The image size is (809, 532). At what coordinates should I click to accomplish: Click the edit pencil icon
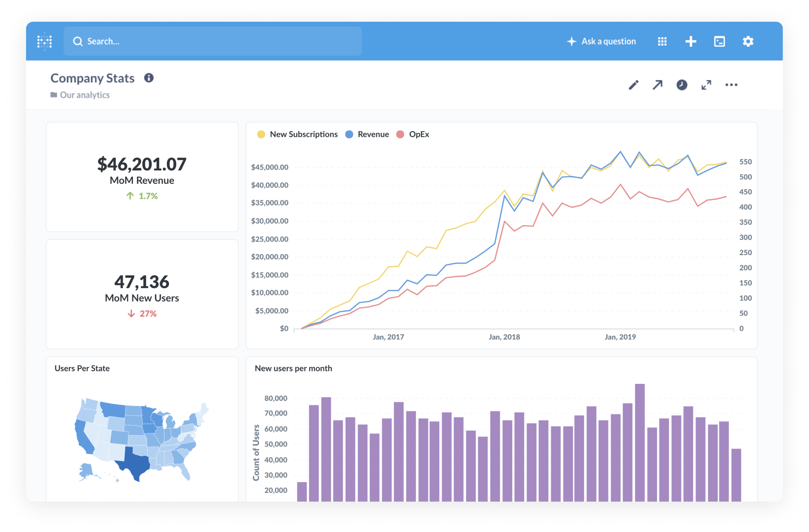pos(635,85)
